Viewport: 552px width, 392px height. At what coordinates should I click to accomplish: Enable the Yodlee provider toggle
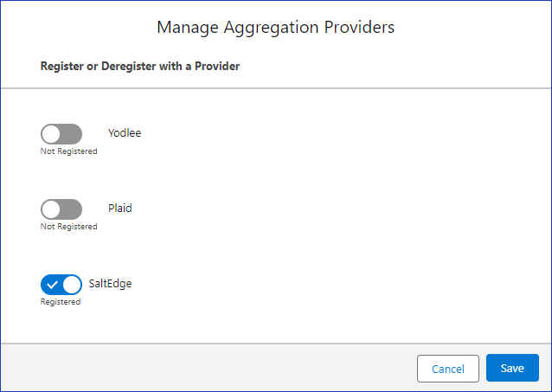(61, 134)
